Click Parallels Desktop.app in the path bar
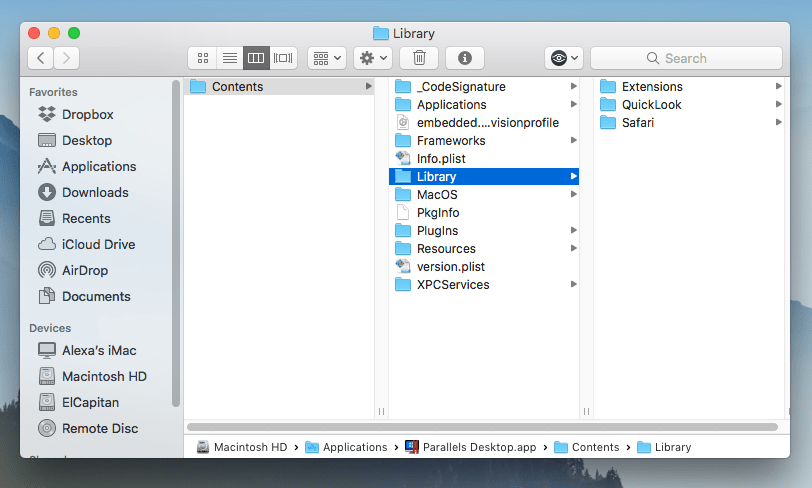Image resolution: width=812 pixels, height=488 pixels. click(471, 447)
